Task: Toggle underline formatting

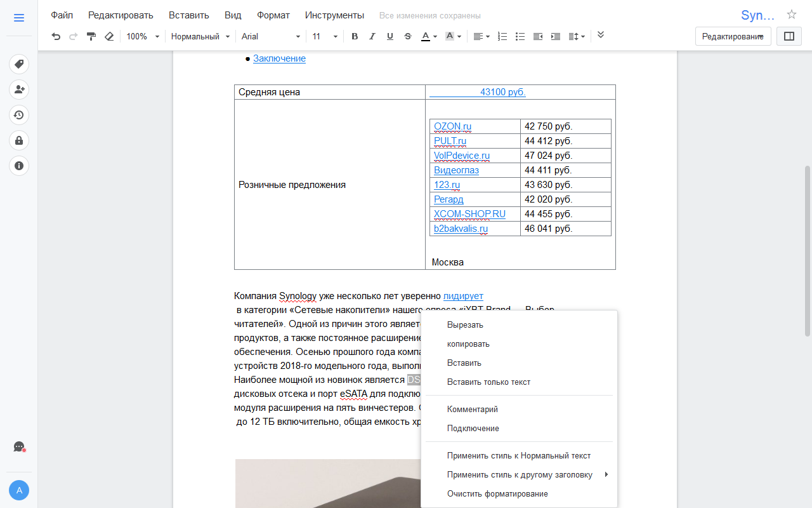Action: 390,37
